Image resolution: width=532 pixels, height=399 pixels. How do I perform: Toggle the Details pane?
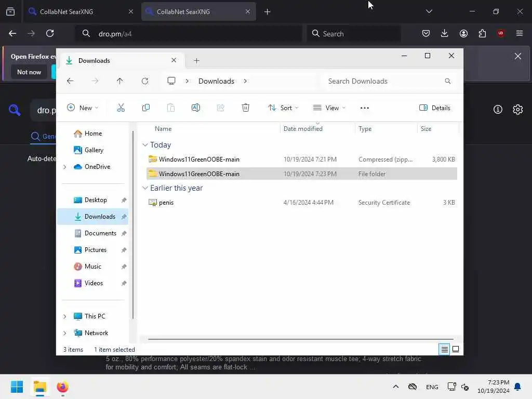tap(435, 108)
